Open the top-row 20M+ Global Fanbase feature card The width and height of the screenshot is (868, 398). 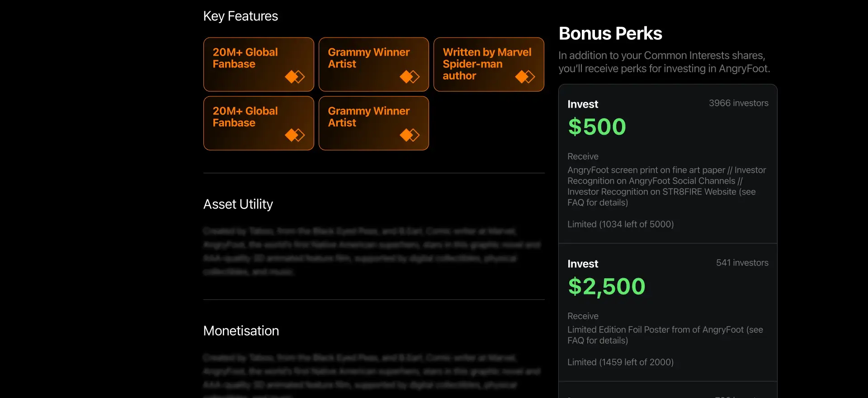click(x=259, y=64)
